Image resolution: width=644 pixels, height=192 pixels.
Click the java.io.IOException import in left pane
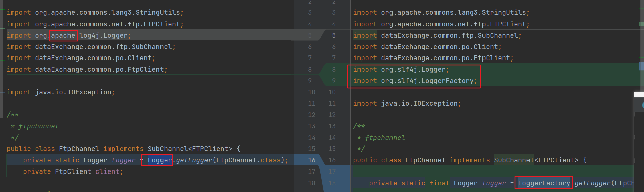pyautogui.click(x=61, y=92)
